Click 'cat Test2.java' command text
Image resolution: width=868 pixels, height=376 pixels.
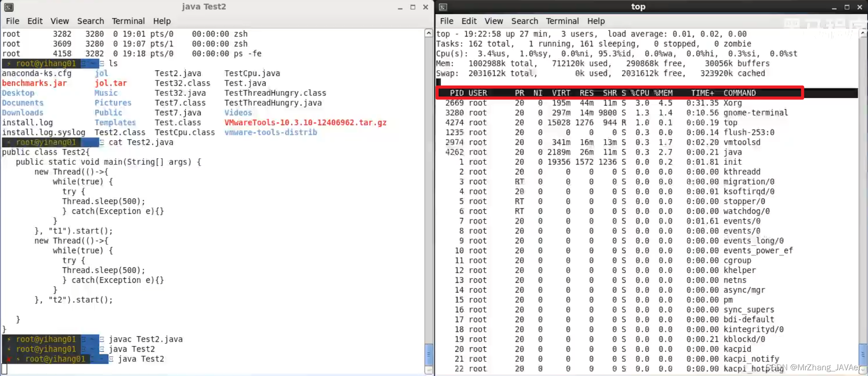(141, 142)
